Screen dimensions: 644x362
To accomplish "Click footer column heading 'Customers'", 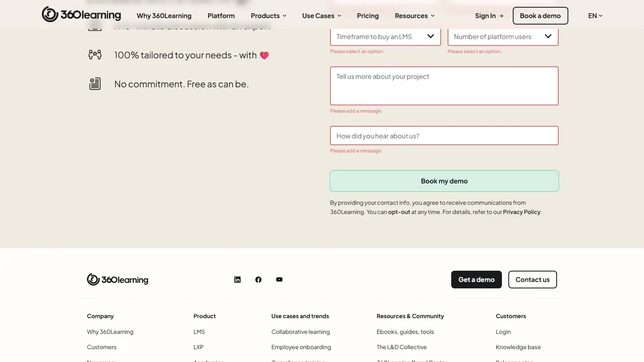I will (x=511, y=316).
